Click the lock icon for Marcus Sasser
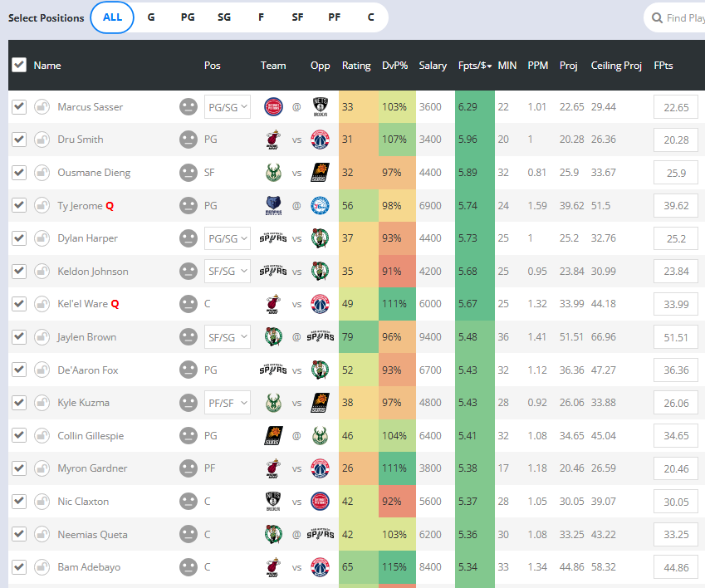 tap(42, 107)
